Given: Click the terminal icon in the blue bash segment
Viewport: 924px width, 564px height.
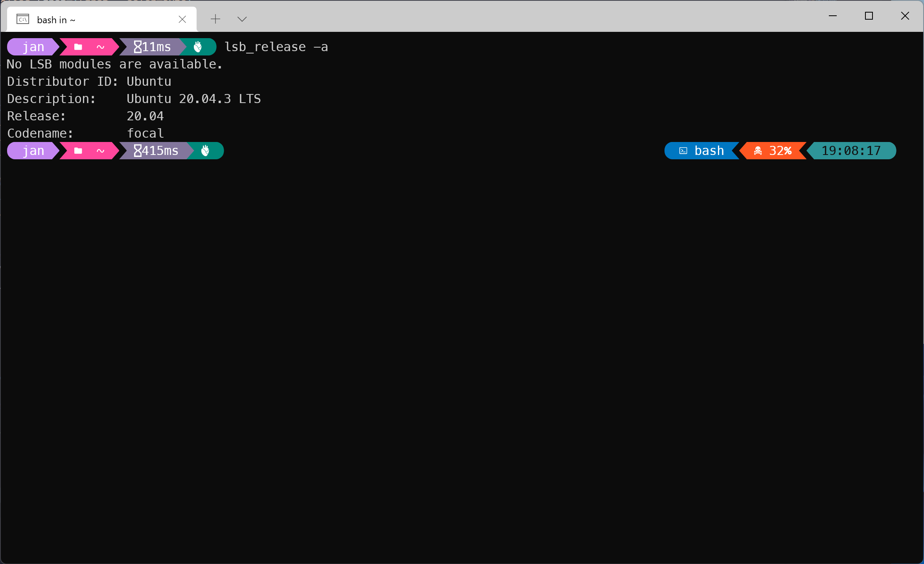Looking at the screenshot, I should (683, 151).
